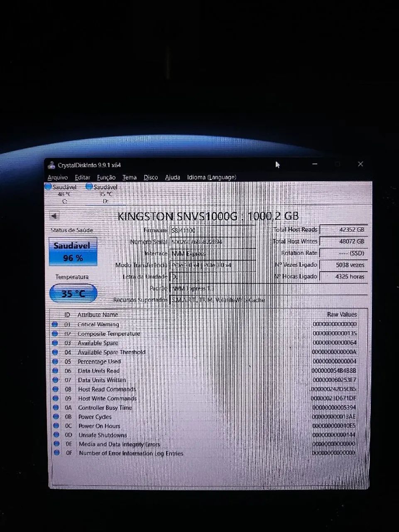The width and height of the screenshot is (399, 532).
Task: Click the blue status dot for Power Cycles
Action: 56,417
